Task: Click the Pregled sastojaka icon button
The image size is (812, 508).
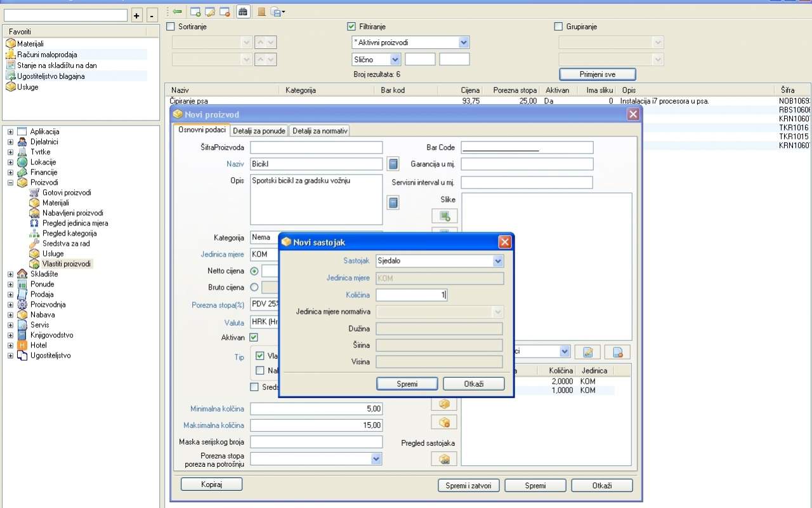Action: pos(444,458)
